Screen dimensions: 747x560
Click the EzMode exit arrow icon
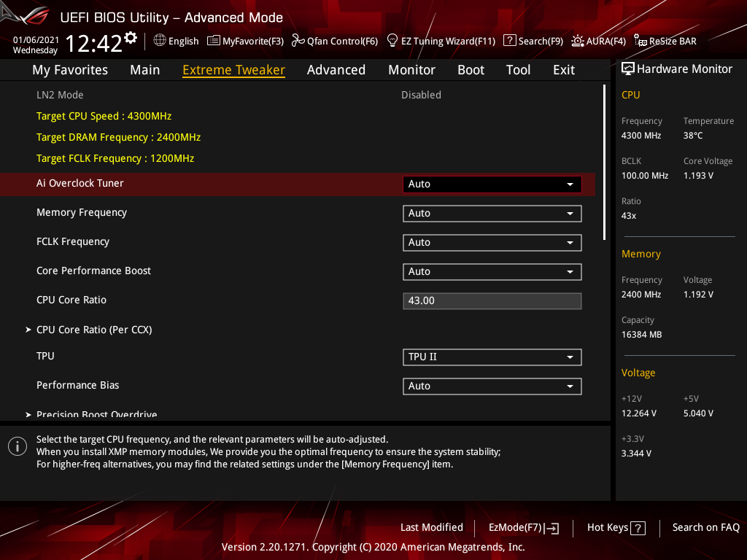(551, 528)
